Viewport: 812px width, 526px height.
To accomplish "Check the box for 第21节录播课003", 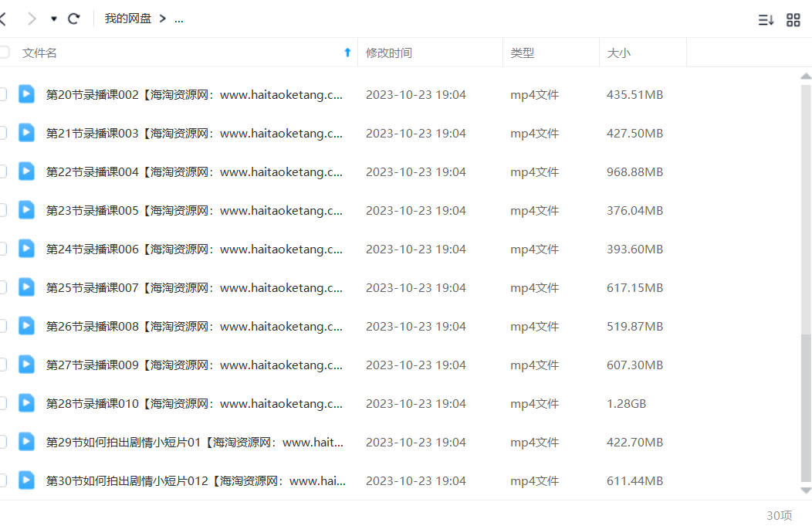I will coord(2,133).
